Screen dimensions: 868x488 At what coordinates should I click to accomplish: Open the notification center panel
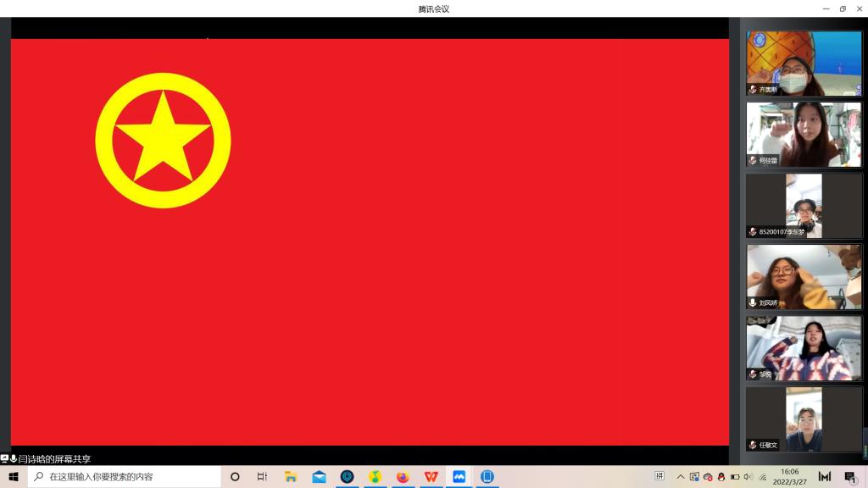[x=850, y=477]
